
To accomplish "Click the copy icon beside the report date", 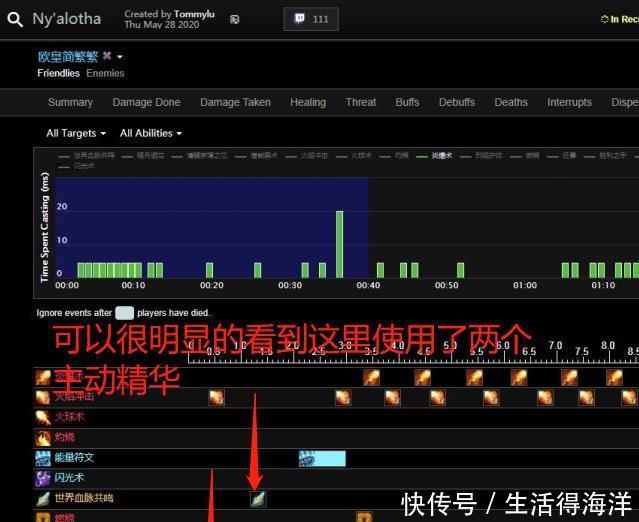I will click(x=235, y=19).
